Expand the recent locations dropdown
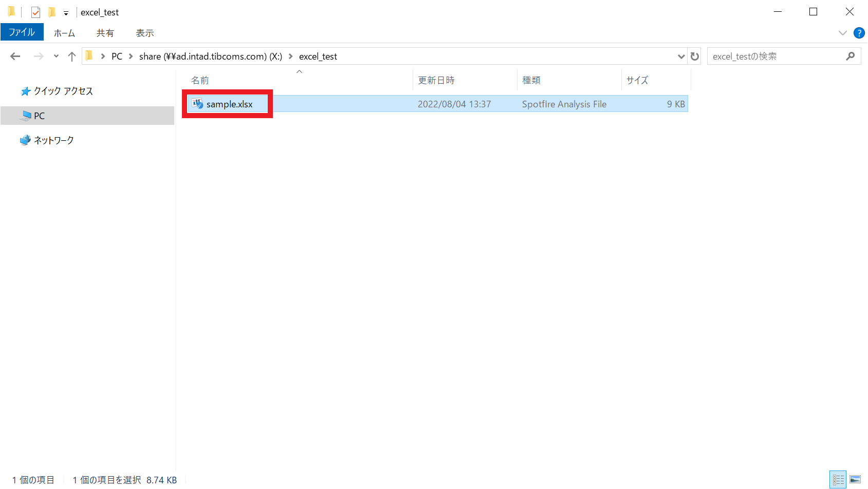Screen dimensions: 868x489 tap(56, 57)
